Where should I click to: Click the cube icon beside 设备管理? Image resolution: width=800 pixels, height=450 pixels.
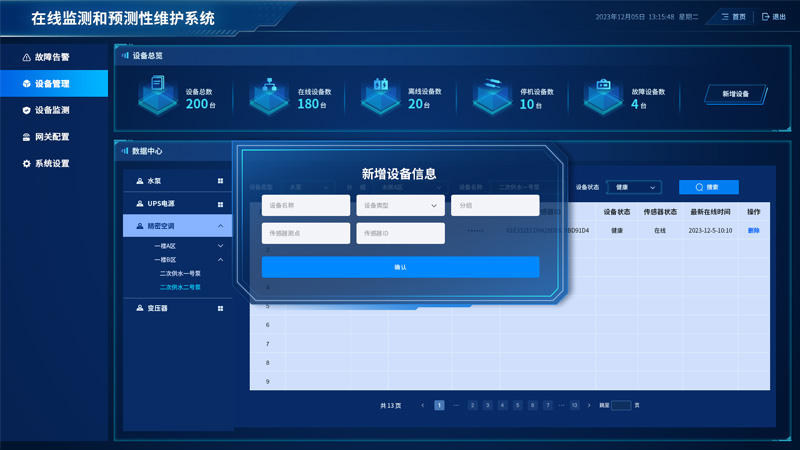[x=27, y=84]
